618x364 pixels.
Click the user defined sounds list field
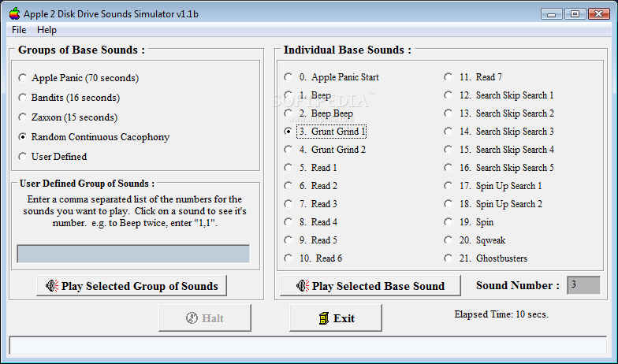tap(133, 254)
